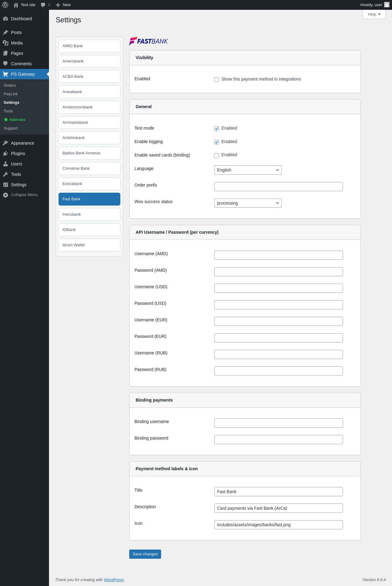Click the Appearance brush icon in sidebar

click(x=6, y=143)
